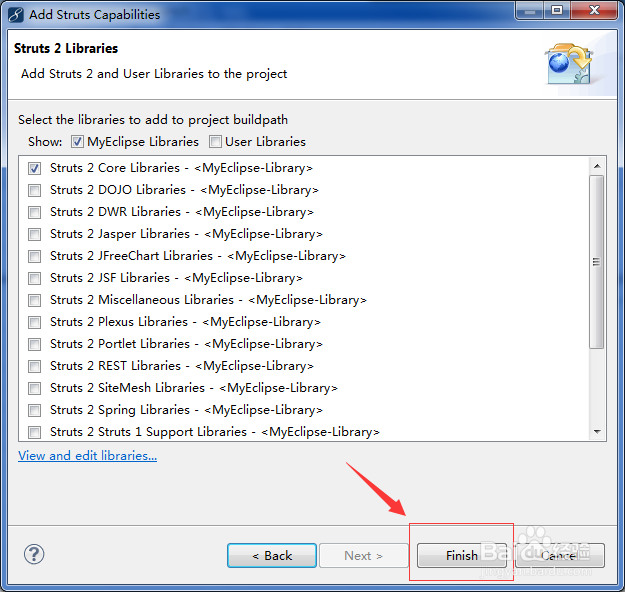Check Struts 2 Plexus Libraries

click(x=34, y=322)
